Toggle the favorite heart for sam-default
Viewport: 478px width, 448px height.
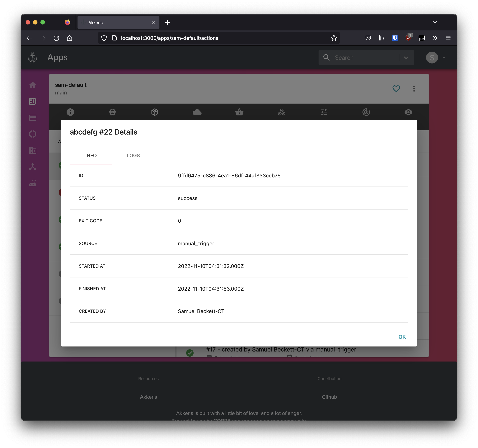tap(396, 89)
